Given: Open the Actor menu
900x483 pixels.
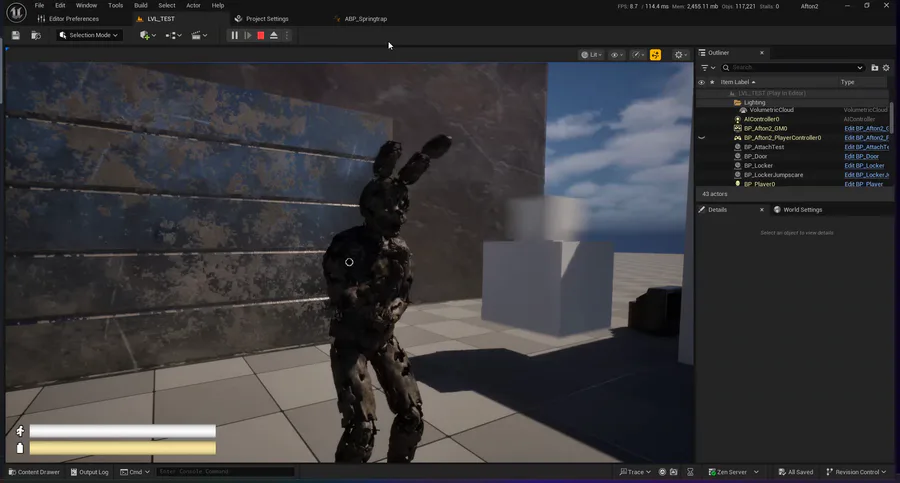Looking at the screenshot, I should click(x=193, y=5).
